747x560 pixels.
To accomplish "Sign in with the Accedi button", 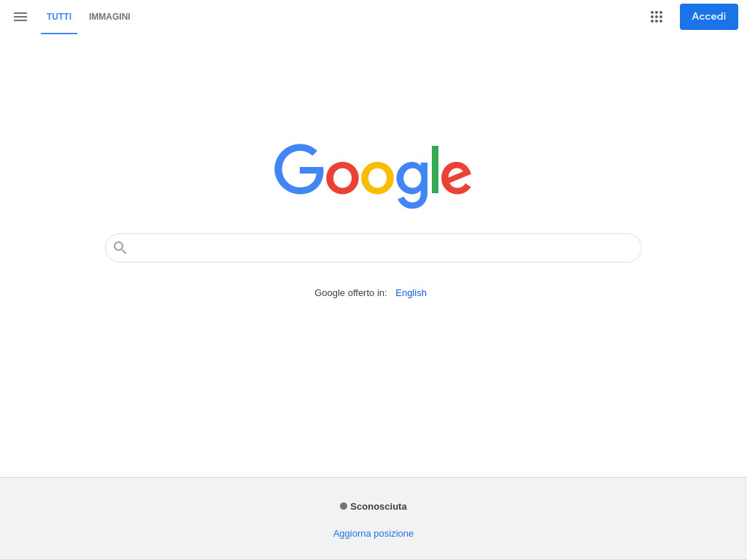I will (709, 17).
